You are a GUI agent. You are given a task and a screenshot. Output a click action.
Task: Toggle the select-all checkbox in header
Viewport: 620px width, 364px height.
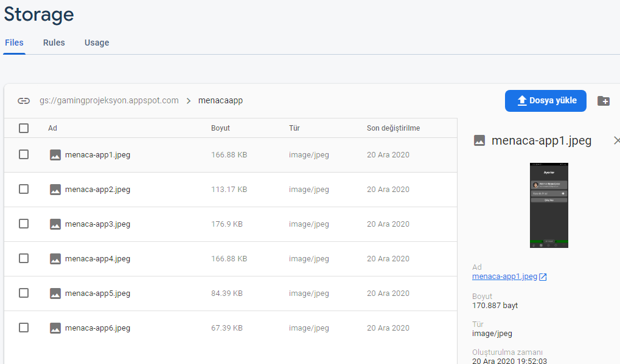click(x=24, y=128)
